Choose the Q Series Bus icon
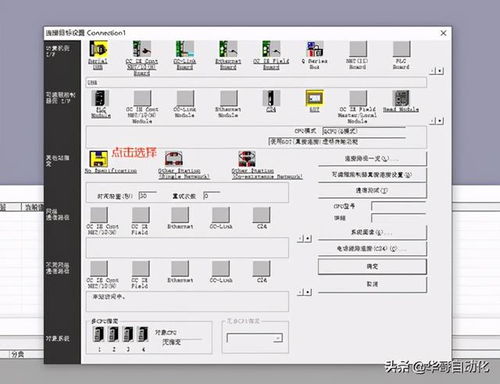This screenshot has width=500, height=384. pyautogui.click(x=315, y=49)
